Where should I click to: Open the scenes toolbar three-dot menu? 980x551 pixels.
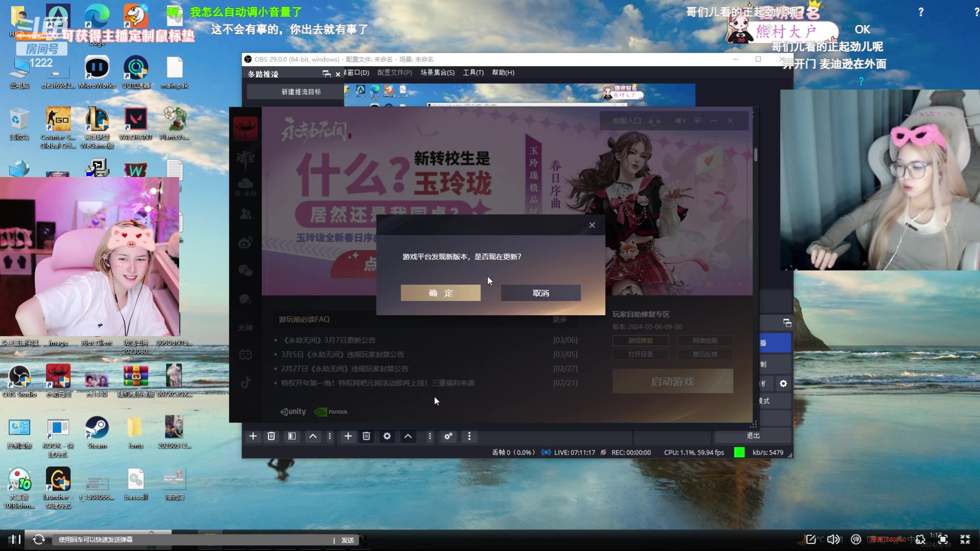click(x=330, y=436)
